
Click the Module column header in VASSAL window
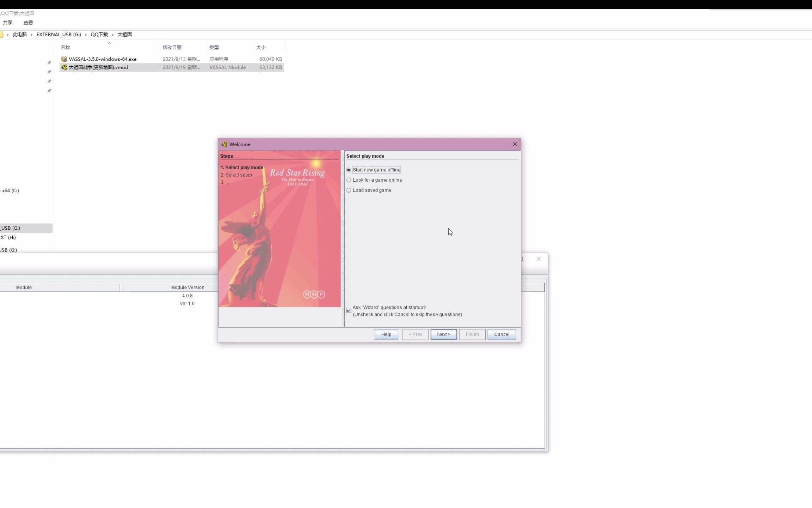60,288
